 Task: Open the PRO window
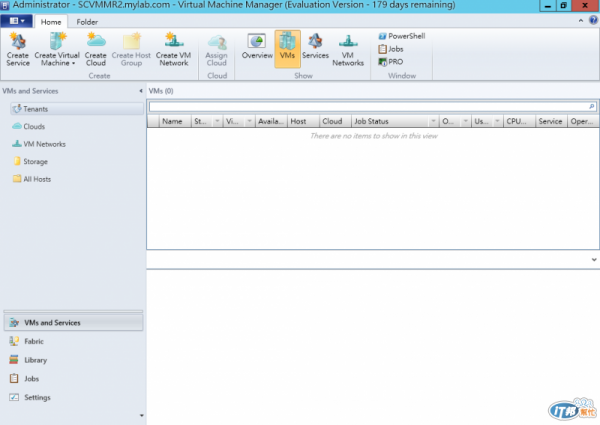[x=391, y=62]
